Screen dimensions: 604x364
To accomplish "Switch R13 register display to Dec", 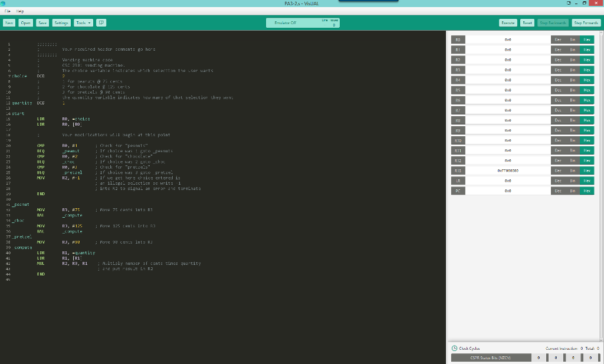I will click(558, 170).
